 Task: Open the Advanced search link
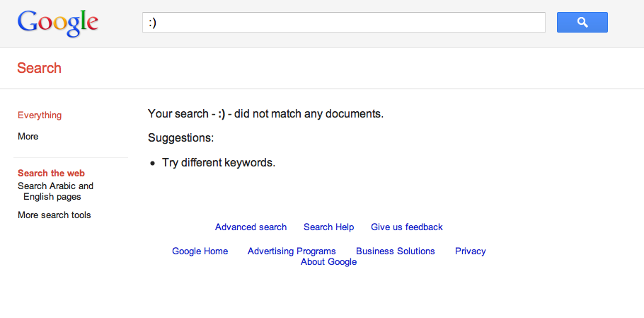[251, 227]
